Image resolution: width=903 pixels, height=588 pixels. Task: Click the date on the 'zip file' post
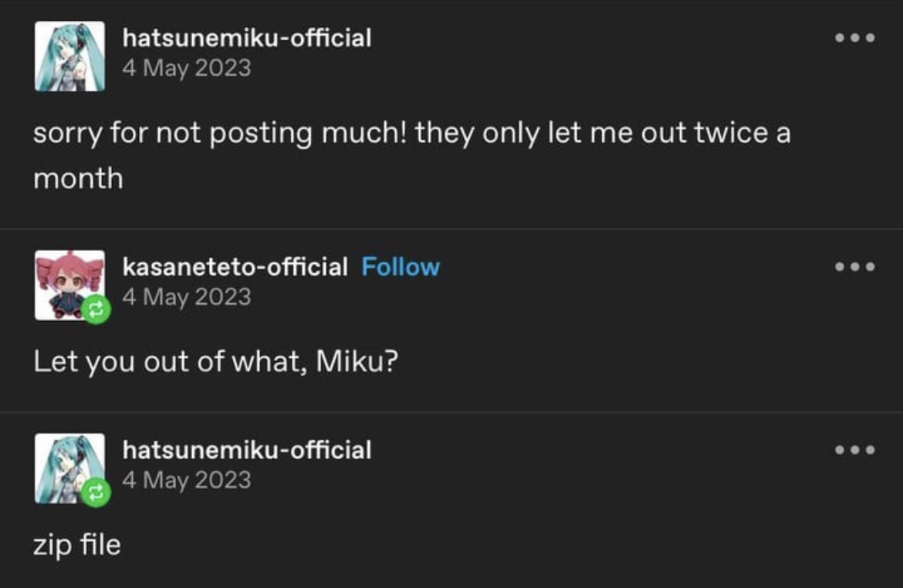(x=187, y=480)
